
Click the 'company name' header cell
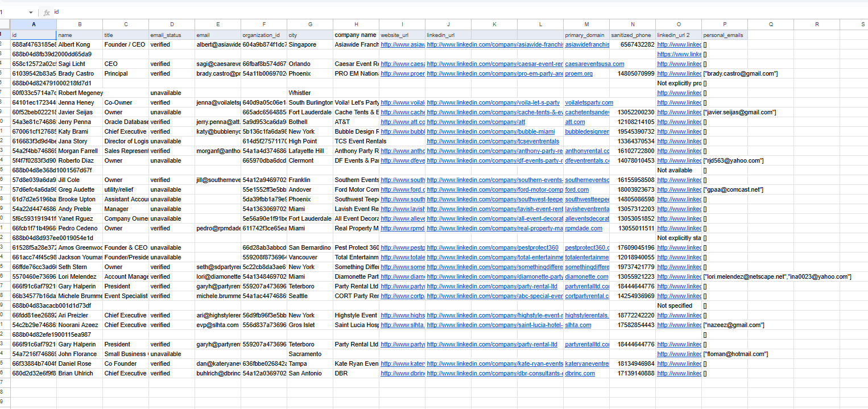tap(356, 35)
